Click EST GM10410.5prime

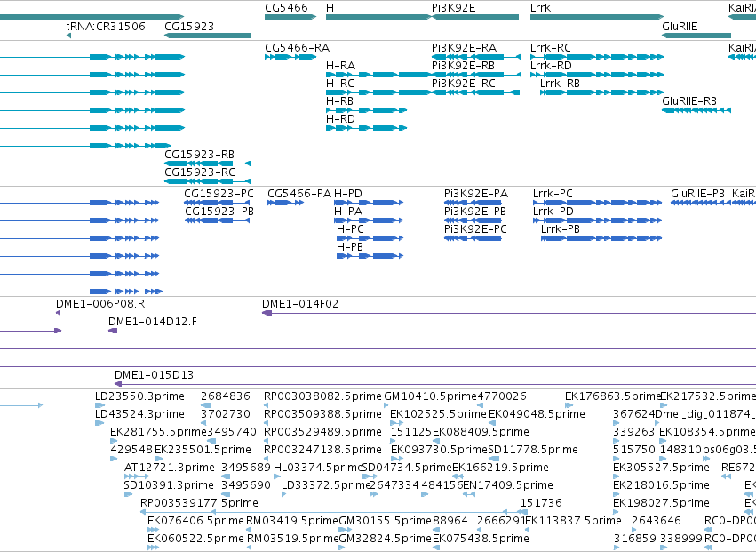pos(386,405)
